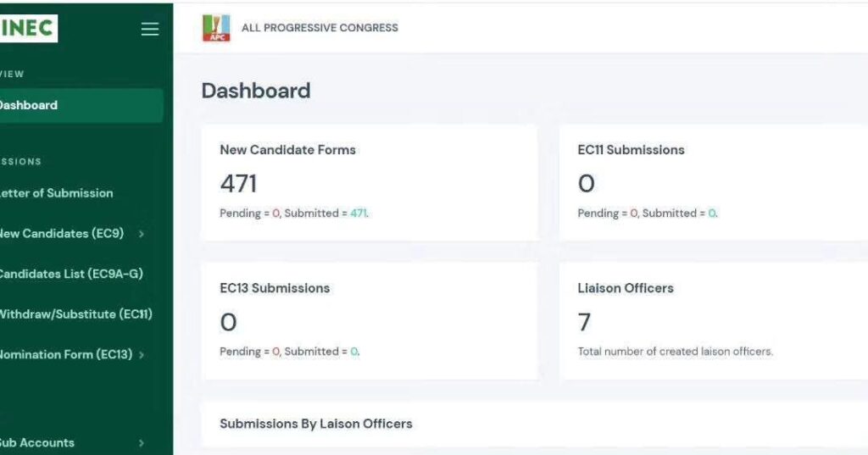The width and height of the screenshot is (868, 455).
Task: Click Submissions By Laison Officers heading
Action: coord(316,424)
